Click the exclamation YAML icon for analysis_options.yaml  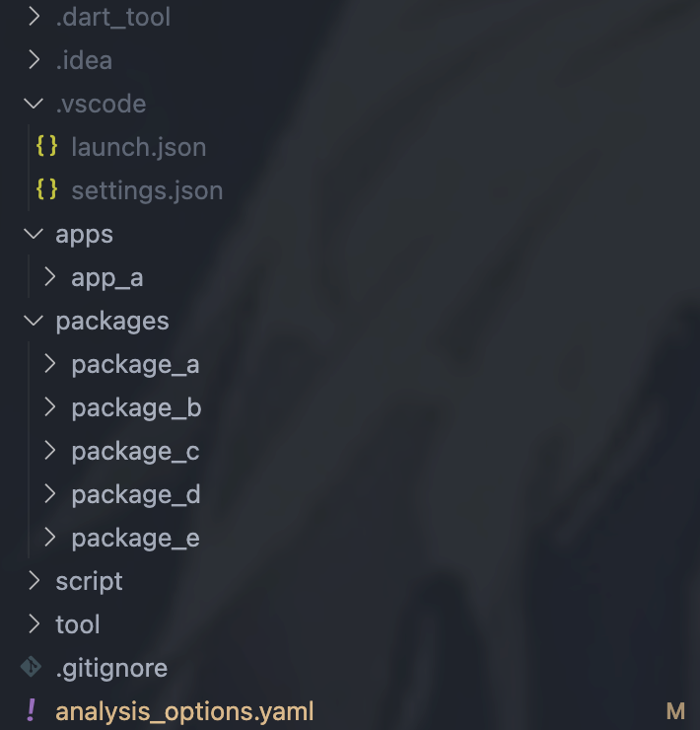pos(32,710)
